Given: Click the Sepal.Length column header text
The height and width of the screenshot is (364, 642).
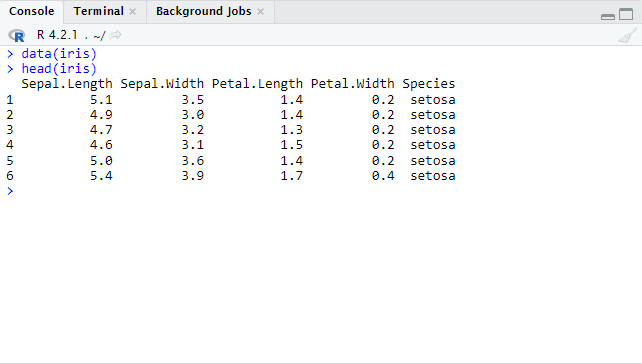Looking at the screenshot, I should 67,84.
